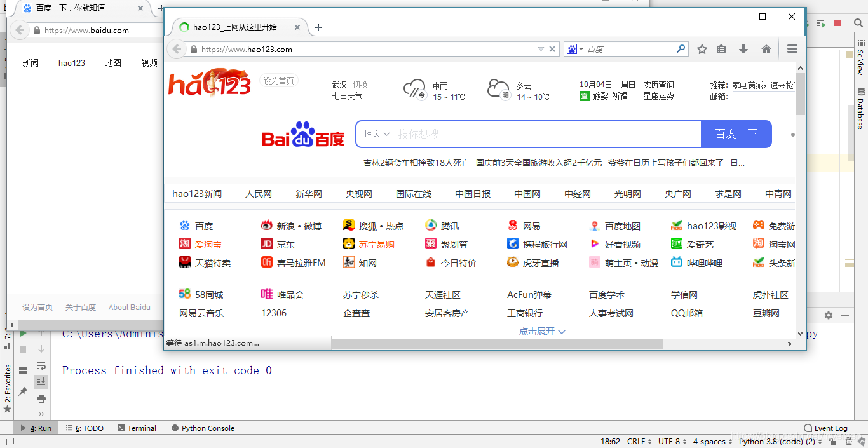Click the tool windows square icon in status bar corner

tap(10, 442)
